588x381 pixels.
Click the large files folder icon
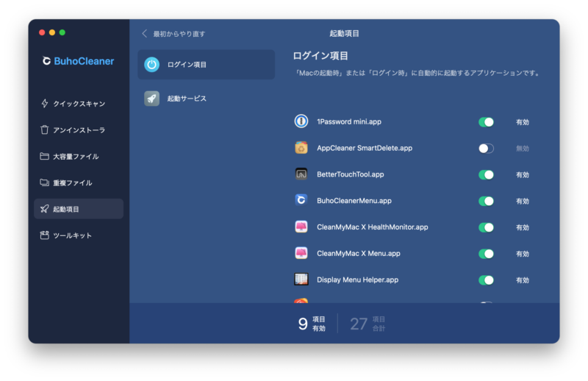point(44,156)
